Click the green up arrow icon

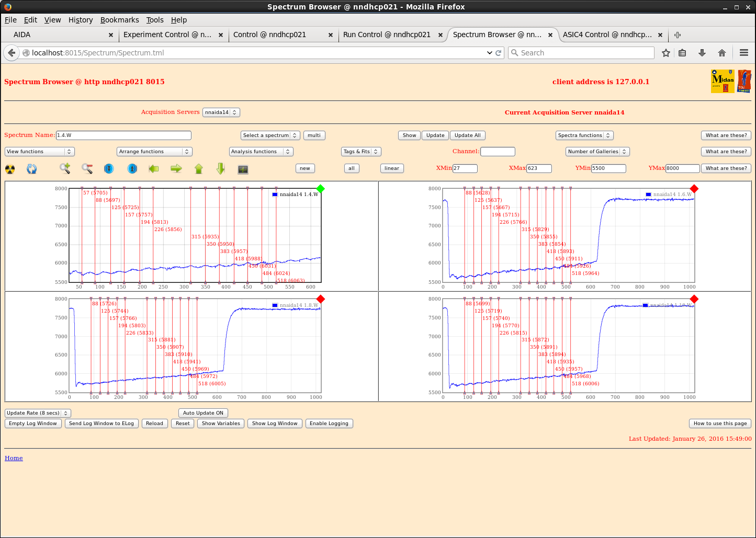[198, 168]
